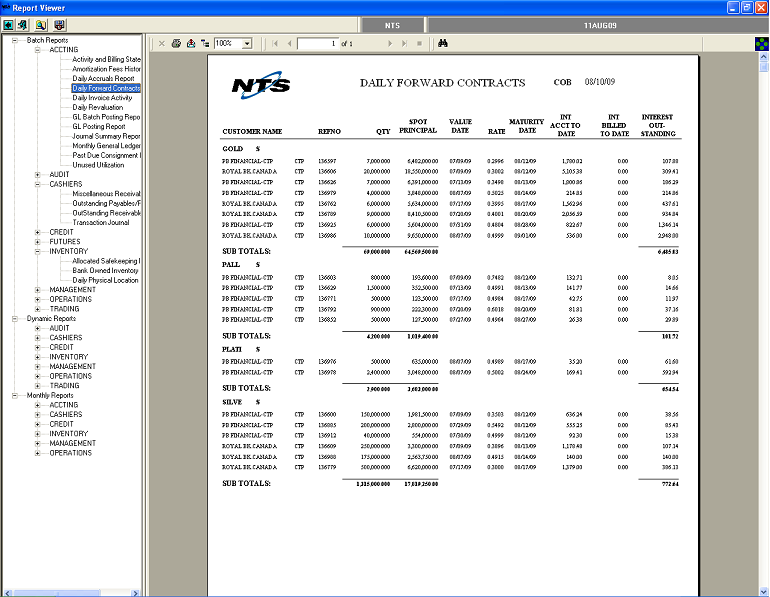Toggle the group tree icon
Screen dimensions: 770x597
[205, 43]
